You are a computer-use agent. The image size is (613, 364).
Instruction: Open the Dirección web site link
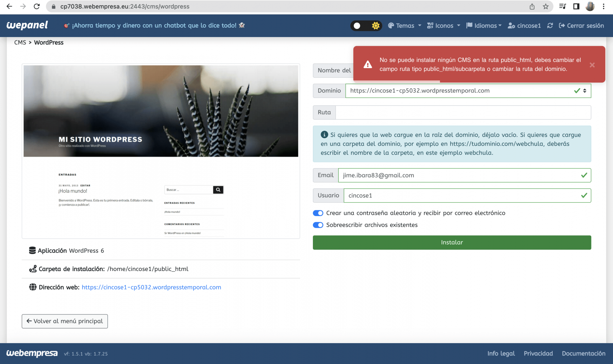[x=151, y=287]
